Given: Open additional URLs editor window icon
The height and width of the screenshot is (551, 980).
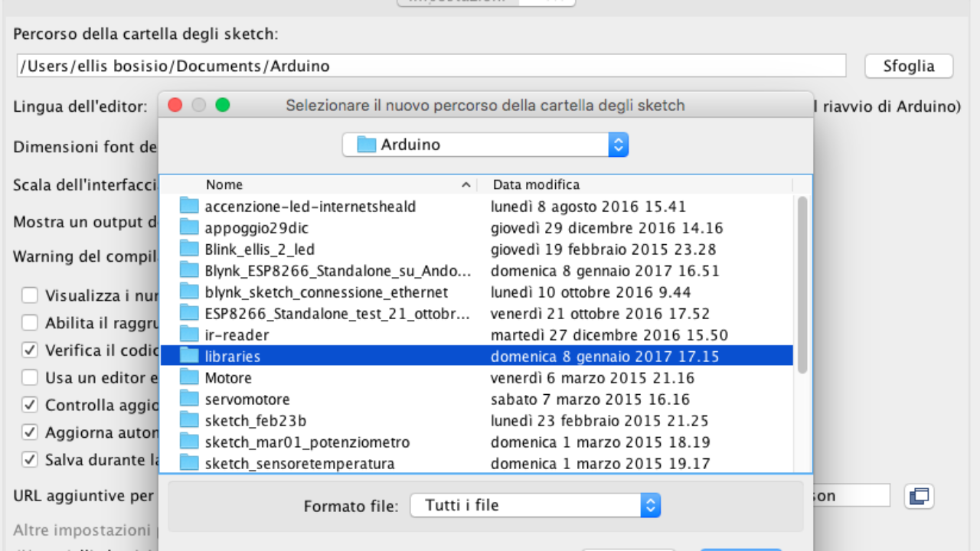Looking at the screenshot, I should (x=919, y=496).
